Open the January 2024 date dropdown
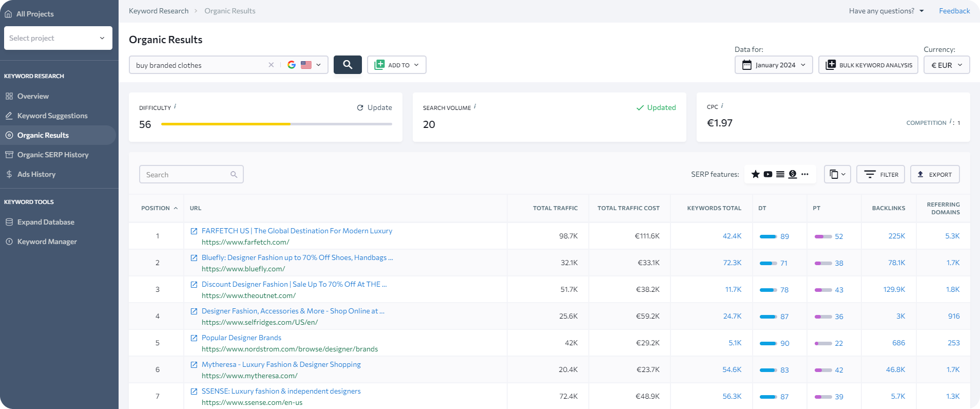The width and height of the screenshot is (980, 409). [x=774, y=65]
